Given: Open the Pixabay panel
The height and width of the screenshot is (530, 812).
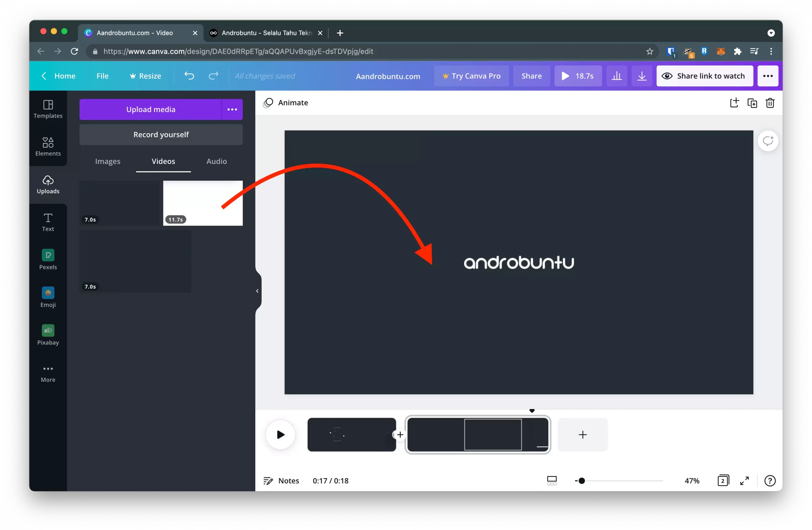Looking at the screenshot, I should (48, 335).
